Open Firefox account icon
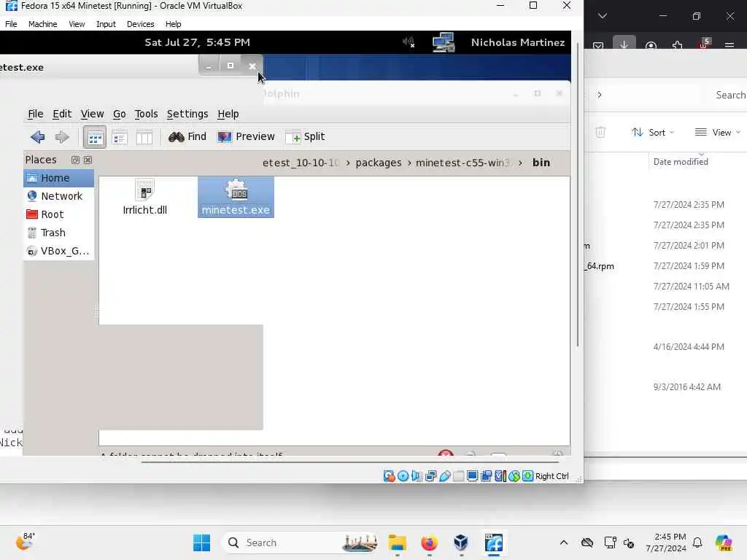The width and height of the screenshot is (747, 560). pos(651,46)
